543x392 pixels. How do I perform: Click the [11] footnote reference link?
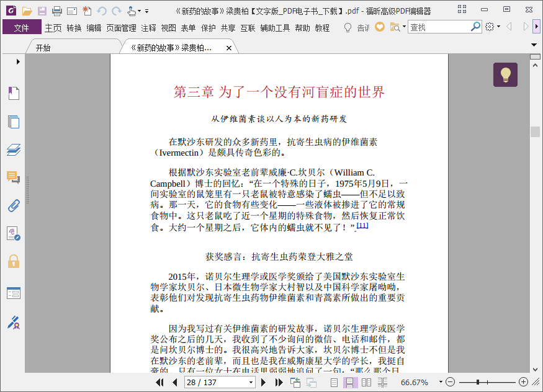pos(362,226)
